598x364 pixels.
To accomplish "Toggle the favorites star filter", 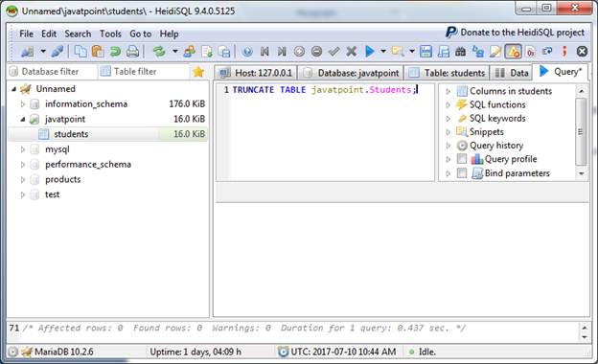I will pyautogui.click(x=198, y=72).
